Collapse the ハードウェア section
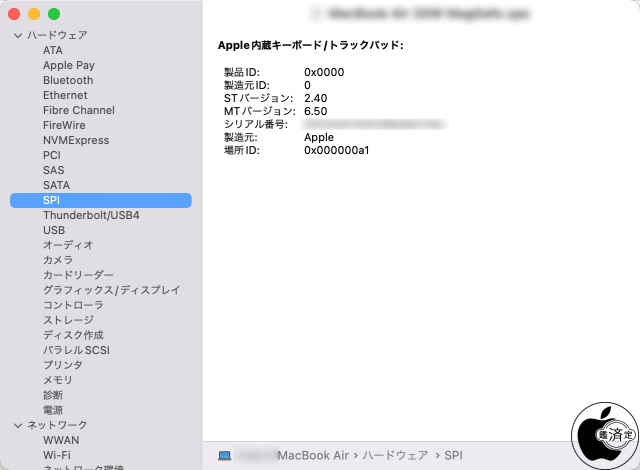Viewport: 640px width, 470px height. point(17,35)
